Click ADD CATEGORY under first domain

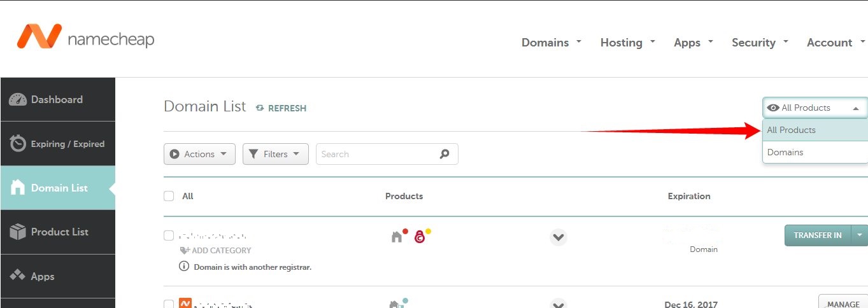(x=216, y=251)
